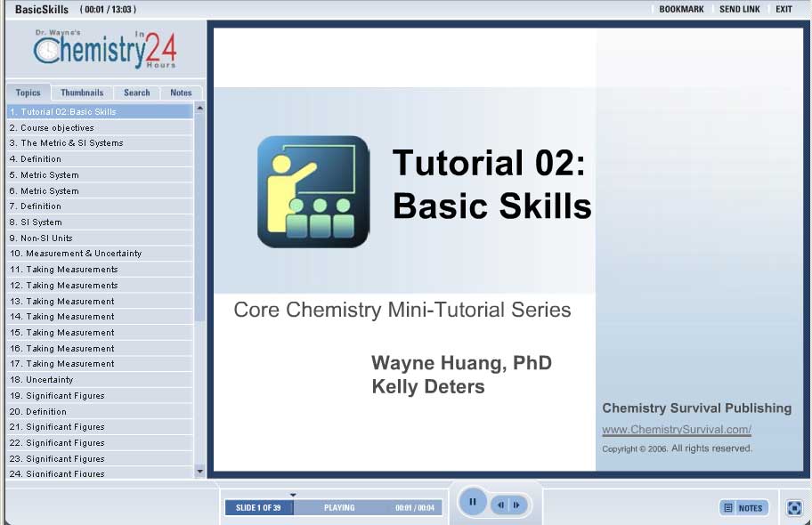Advance to the next slide

pos(516,505)
